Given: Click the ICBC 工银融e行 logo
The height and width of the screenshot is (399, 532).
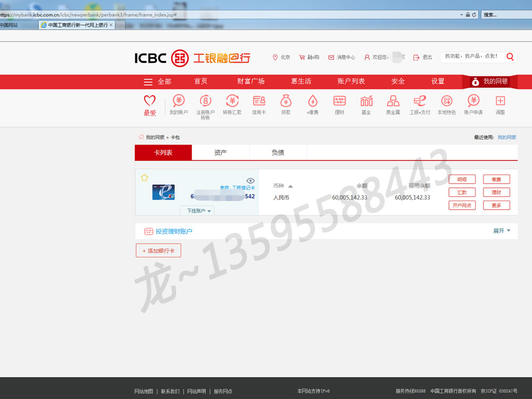Looking at the screenshot, I should coord(193,58).
